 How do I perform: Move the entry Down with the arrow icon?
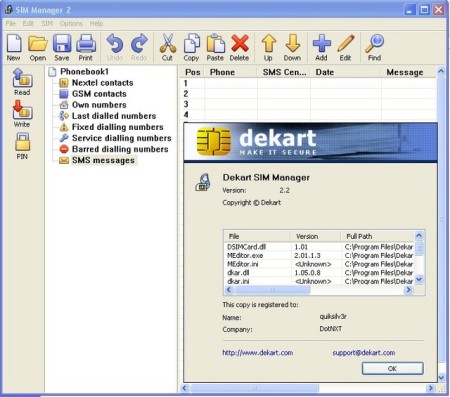point(293,47)
